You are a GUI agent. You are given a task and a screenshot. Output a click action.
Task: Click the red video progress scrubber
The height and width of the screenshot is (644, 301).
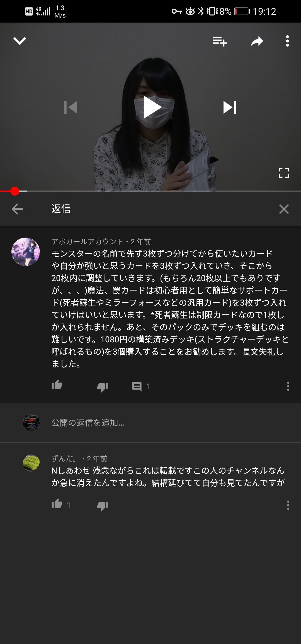[14, 191]
